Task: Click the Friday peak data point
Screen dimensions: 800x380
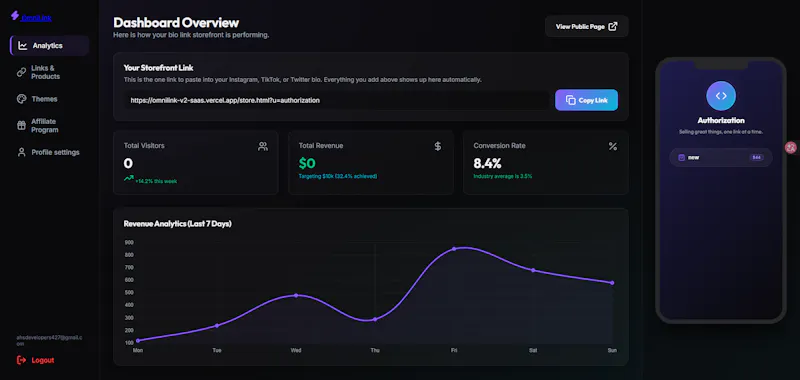Action: click(x=454, y=249)
